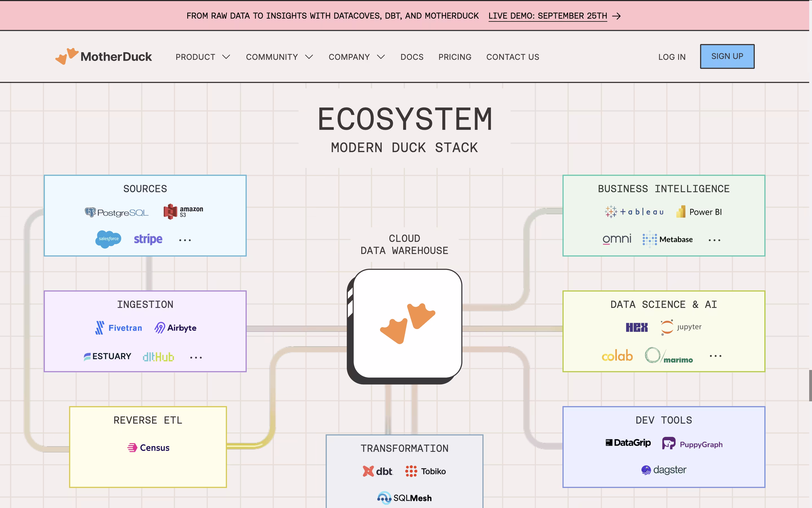Select the Power BI logo
This screenshot has height=508, width=812.
tap(699, 212)
